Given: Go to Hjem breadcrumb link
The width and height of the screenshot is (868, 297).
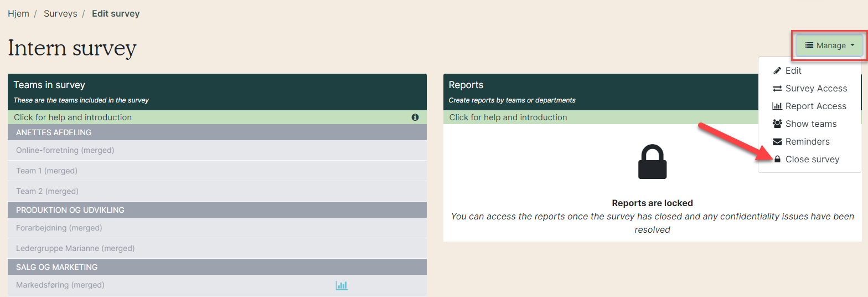Looking at the screenshot, I should click(18, 13).
